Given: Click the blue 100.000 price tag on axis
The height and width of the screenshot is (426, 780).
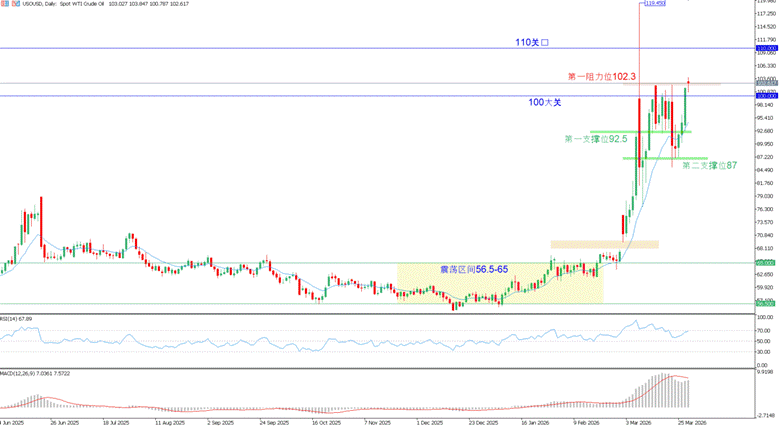Looking at the screenshot, I should pyautogui.click(x=766, y=96).
